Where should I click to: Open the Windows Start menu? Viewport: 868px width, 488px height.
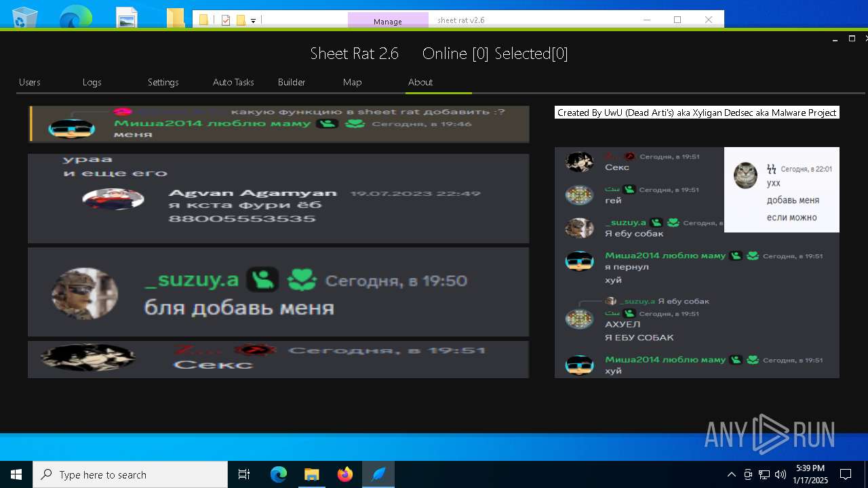[16, 474]
